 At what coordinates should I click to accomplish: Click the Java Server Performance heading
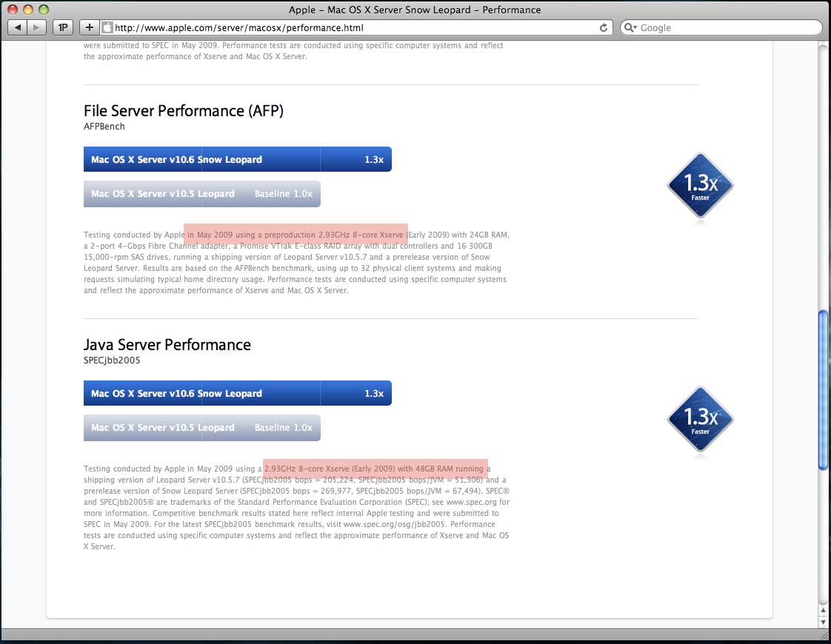(x=167, y=344)
